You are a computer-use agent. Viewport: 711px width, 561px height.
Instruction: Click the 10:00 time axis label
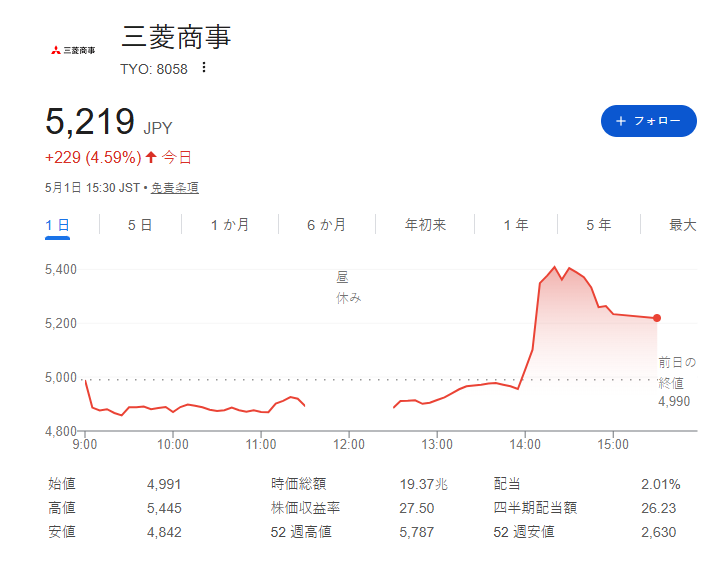[x=173, y=444]
